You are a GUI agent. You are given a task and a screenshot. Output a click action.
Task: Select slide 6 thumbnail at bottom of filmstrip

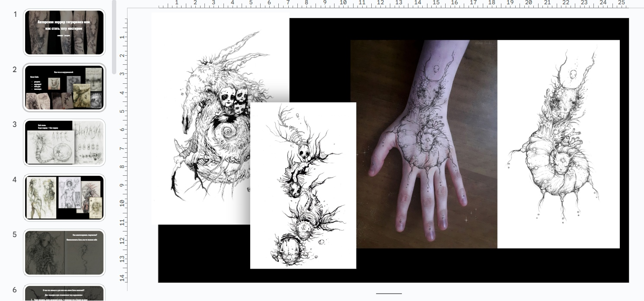[x=64, y=293]
